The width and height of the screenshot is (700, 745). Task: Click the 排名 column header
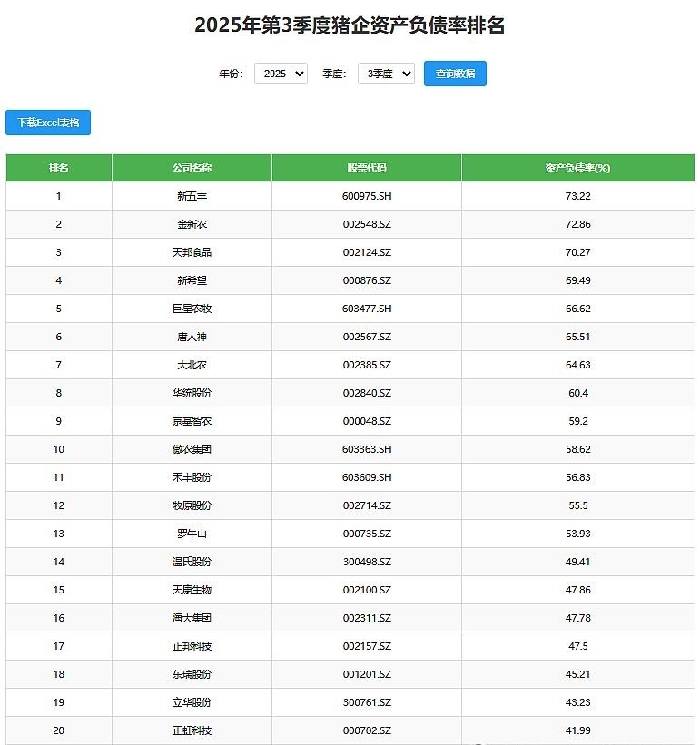coord(59,168)
